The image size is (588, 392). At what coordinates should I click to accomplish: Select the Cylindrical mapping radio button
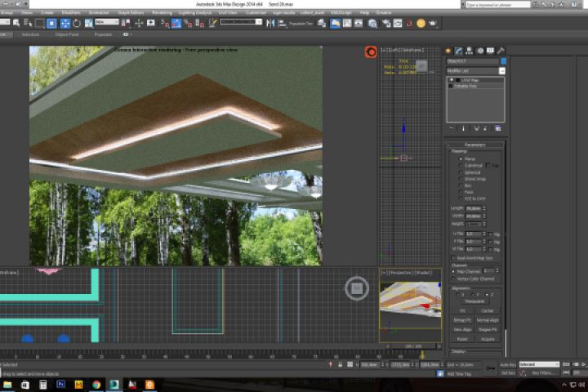pos(461,166)
